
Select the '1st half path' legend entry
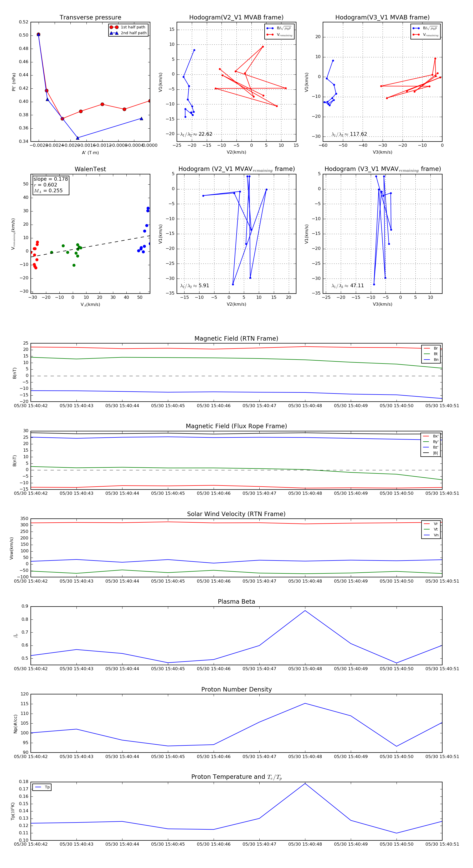pyautogui.click(x=128, y=27)
